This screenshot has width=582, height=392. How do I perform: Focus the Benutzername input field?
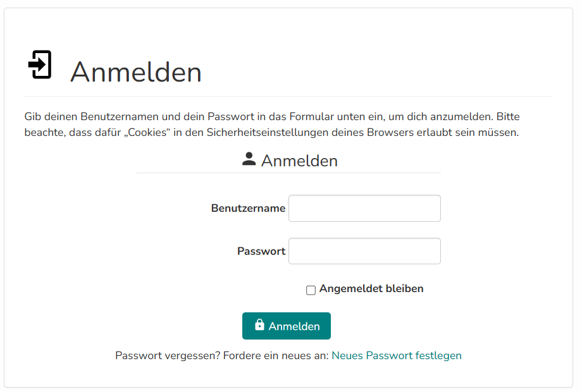point(364,209)
